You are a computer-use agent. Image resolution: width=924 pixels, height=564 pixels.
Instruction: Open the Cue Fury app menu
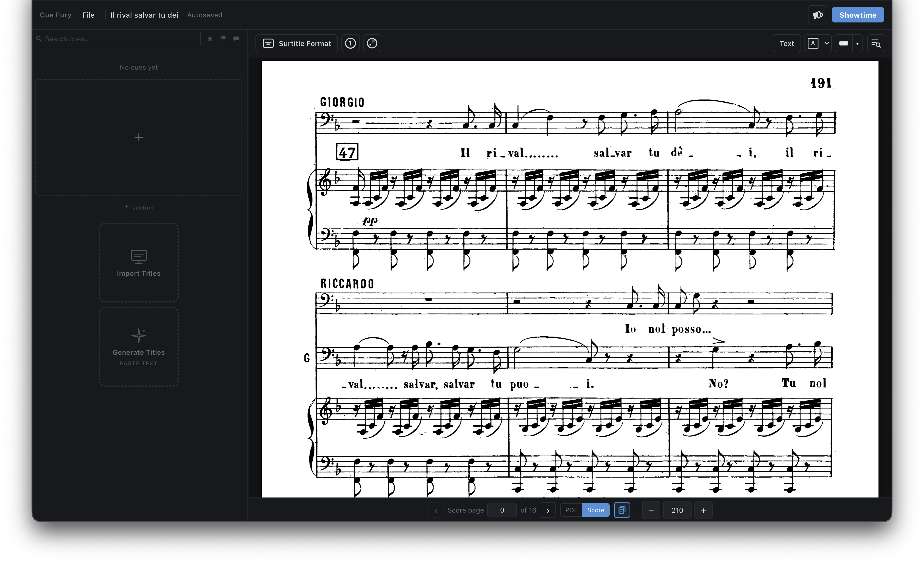55,15
